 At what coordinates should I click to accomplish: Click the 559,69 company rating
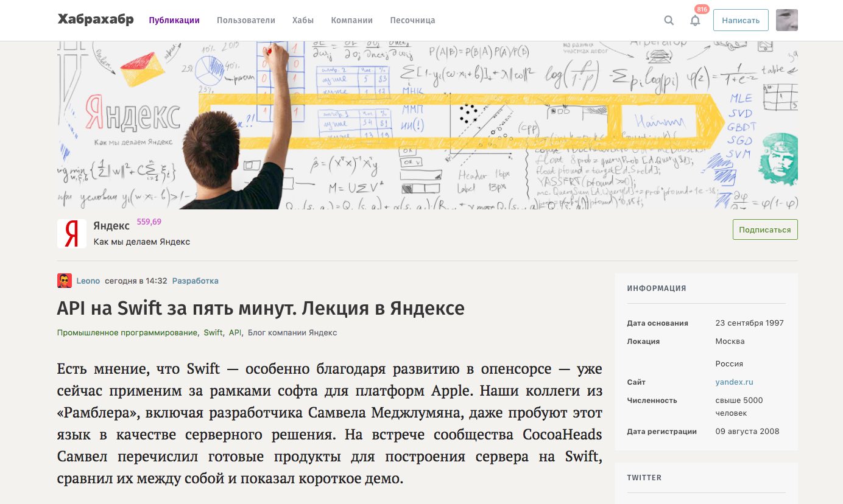pos(149,222)
